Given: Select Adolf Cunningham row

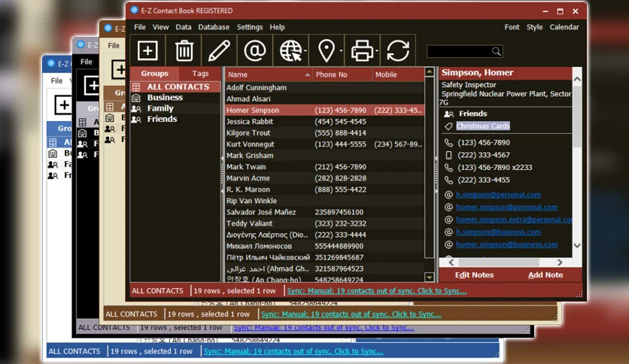Looking at the screenshot, I should tap(324, 87).
